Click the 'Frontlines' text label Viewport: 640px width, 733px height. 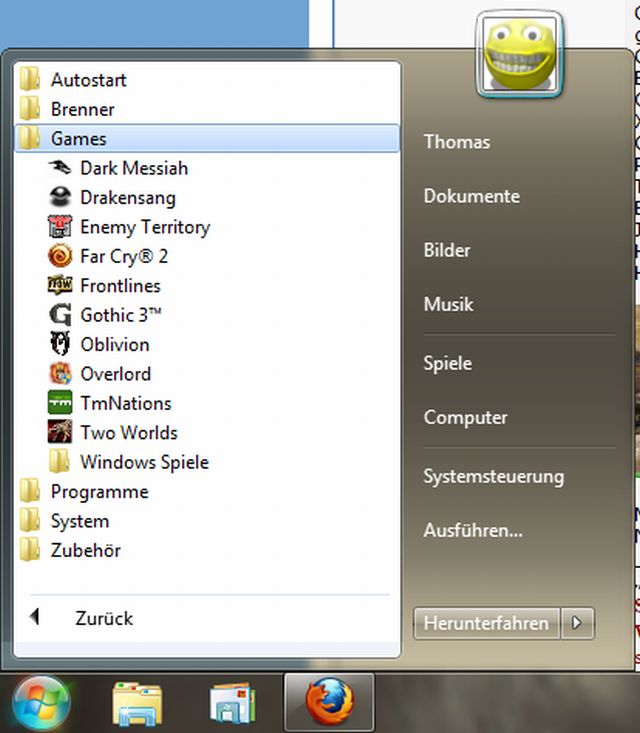(120, 286)
